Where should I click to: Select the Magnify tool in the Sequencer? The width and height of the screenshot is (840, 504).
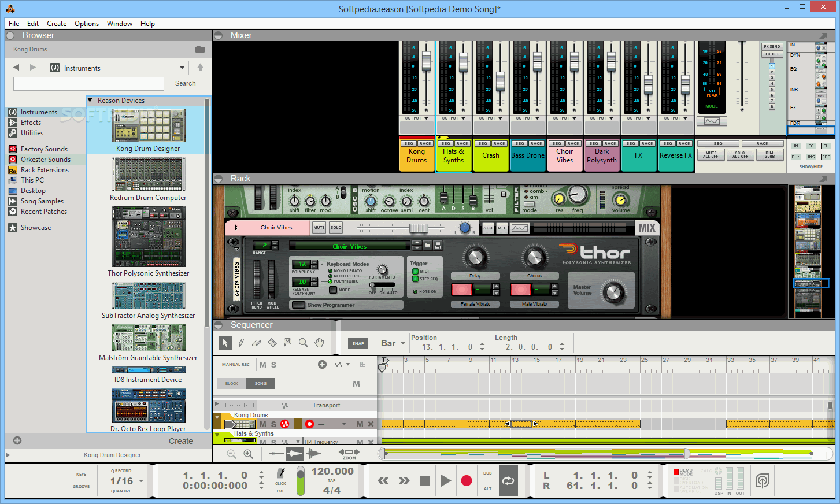pyautogui.click(x=303, y=343)
